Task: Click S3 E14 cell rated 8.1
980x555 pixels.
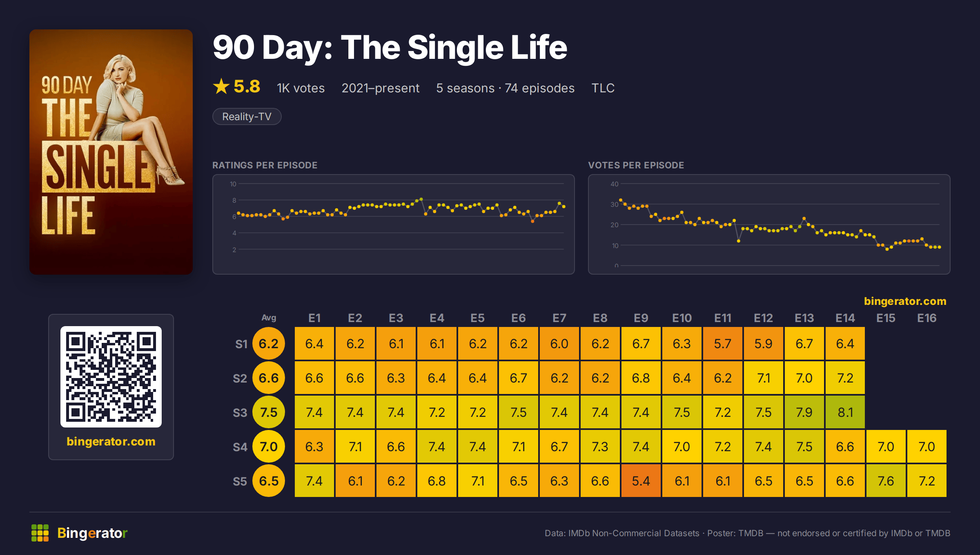Action: [845, 412]
